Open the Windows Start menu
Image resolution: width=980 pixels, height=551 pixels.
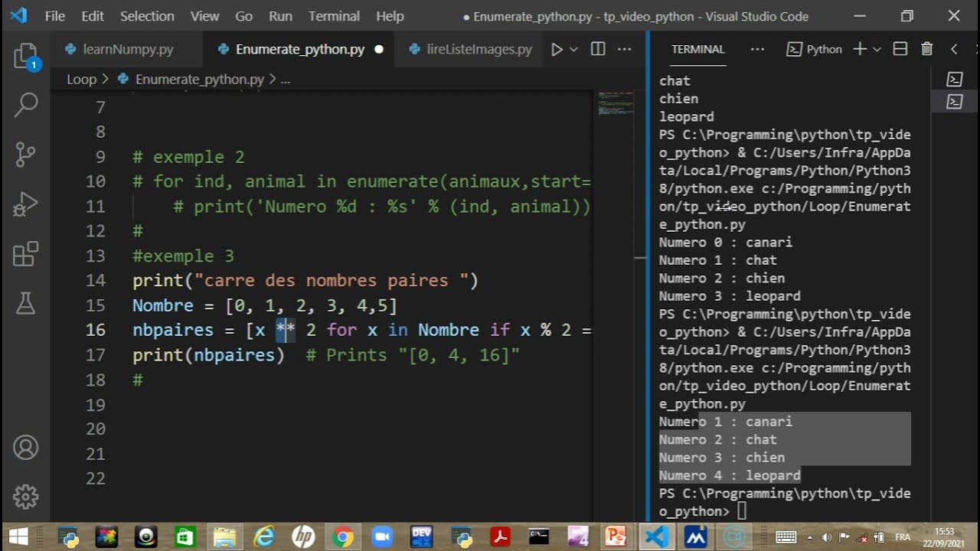[18, 537]
